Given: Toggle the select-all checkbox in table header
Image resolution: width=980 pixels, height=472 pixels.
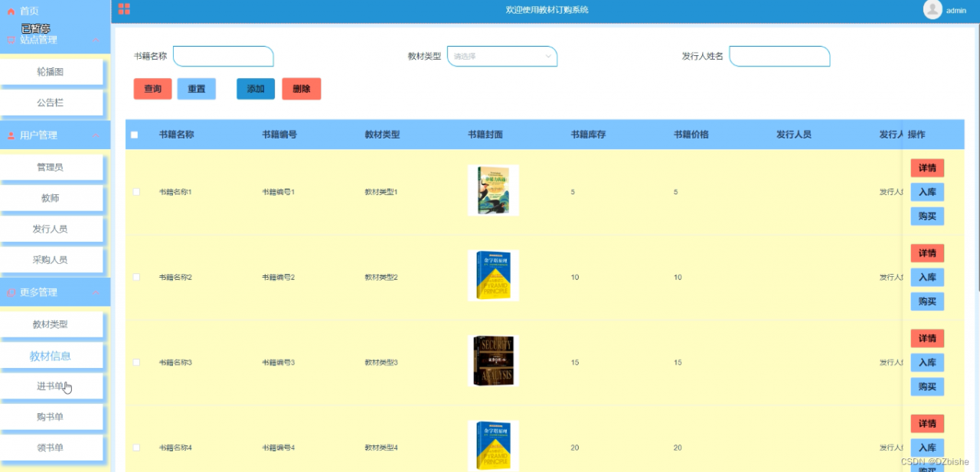Looking at the screenshot, I should tap(135, 135).
